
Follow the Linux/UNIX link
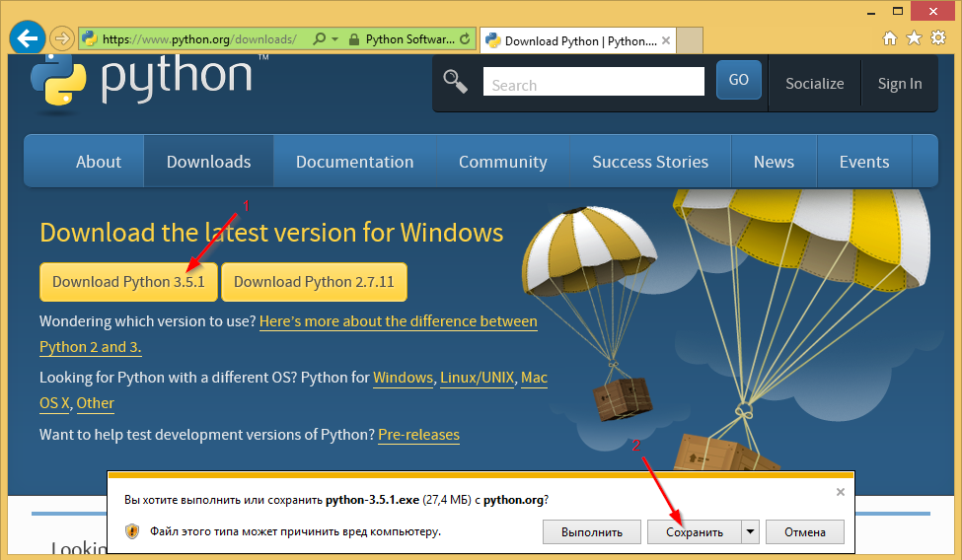click(x=477, y=378)
